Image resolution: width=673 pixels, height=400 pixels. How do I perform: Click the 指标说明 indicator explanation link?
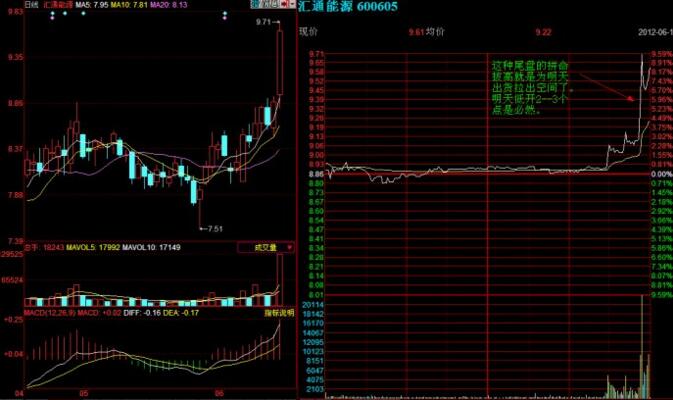(x=276, y=313)
